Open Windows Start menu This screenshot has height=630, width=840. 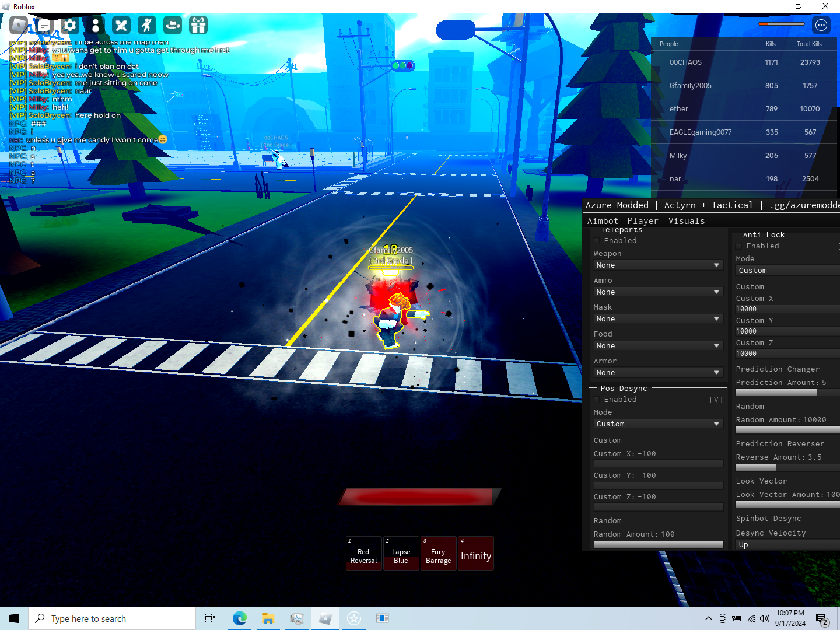(x=14, y=618)
